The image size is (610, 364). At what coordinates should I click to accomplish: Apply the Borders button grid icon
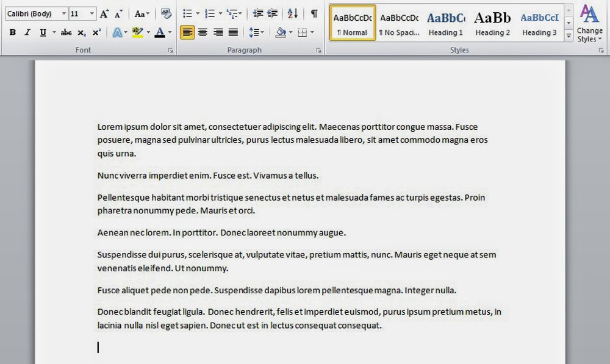303,32
